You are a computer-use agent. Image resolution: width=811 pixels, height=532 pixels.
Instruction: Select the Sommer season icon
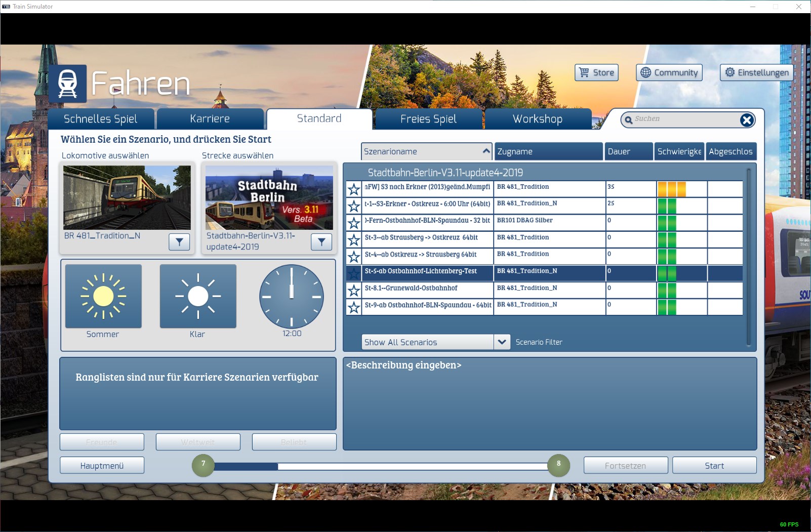[x=103, y=296]
